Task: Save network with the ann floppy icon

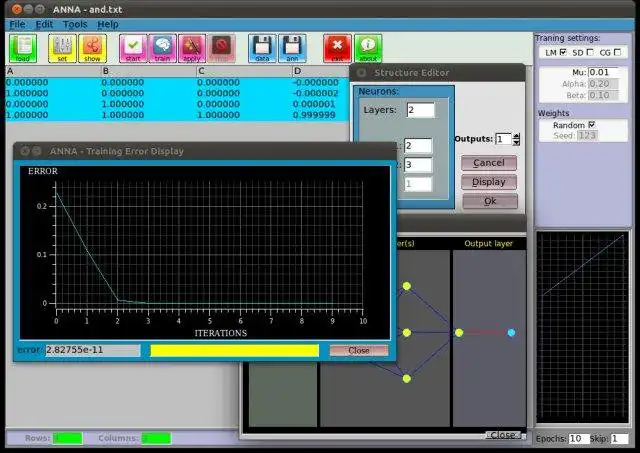Action: (292, 48)
